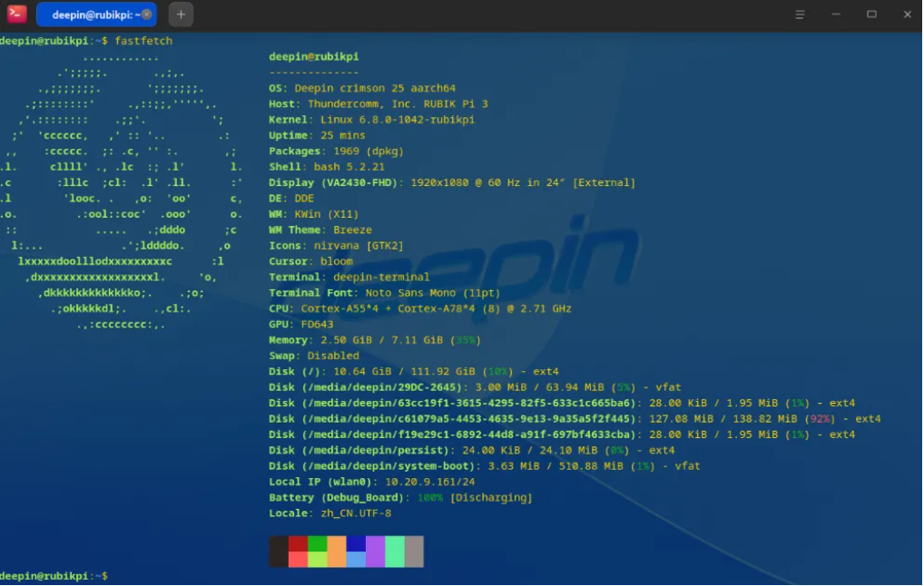Click the 'Icons: nirvana [GTK2]' line
The width and height of the screenshot is (924, 586).
337,246
